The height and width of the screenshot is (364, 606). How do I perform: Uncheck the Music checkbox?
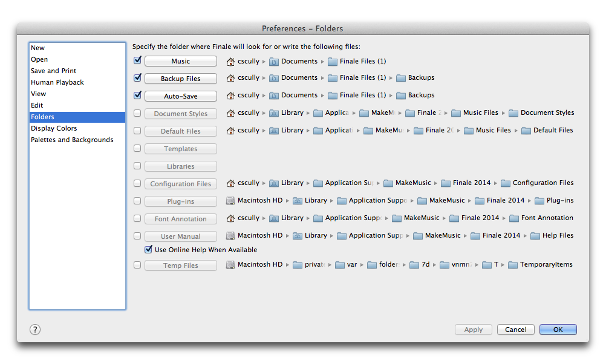coord(136,60)
